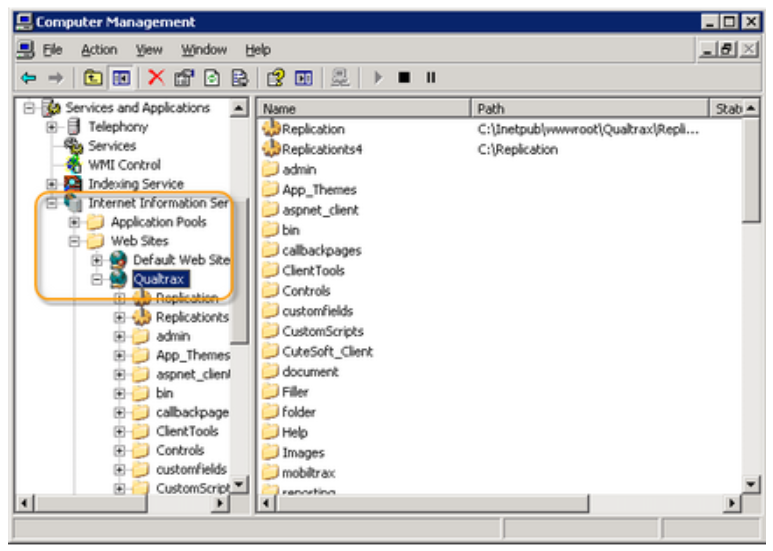Viewport: 773px width, 551px height.
Task: Select document folder in the list
Action: (x=310, y=372)
